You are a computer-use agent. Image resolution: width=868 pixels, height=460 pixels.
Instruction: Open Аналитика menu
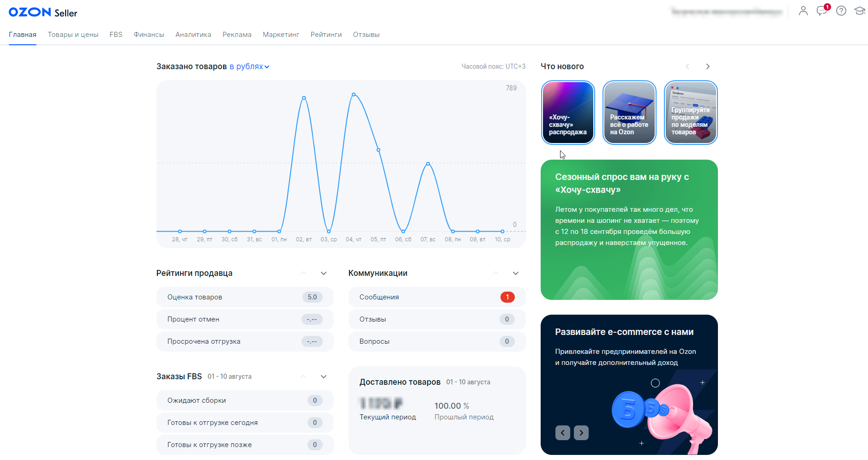click(x=193, y=35)
